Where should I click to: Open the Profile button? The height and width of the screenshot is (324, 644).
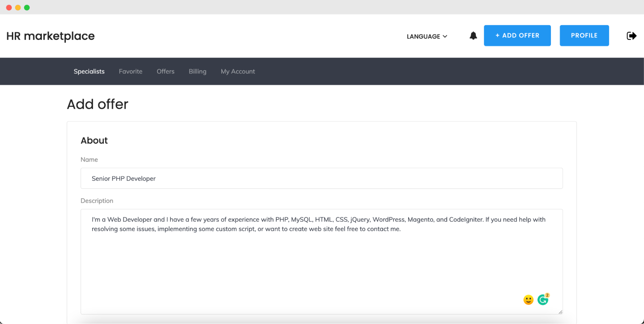(584, 35)
